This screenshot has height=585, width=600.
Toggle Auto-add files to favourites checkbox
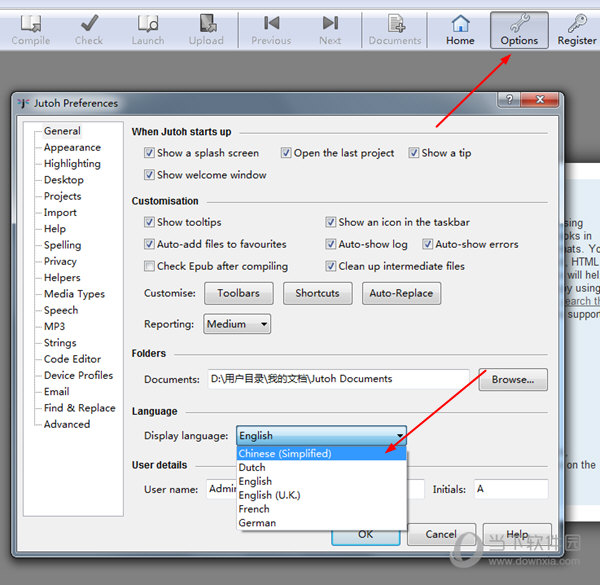pos(149,244)
